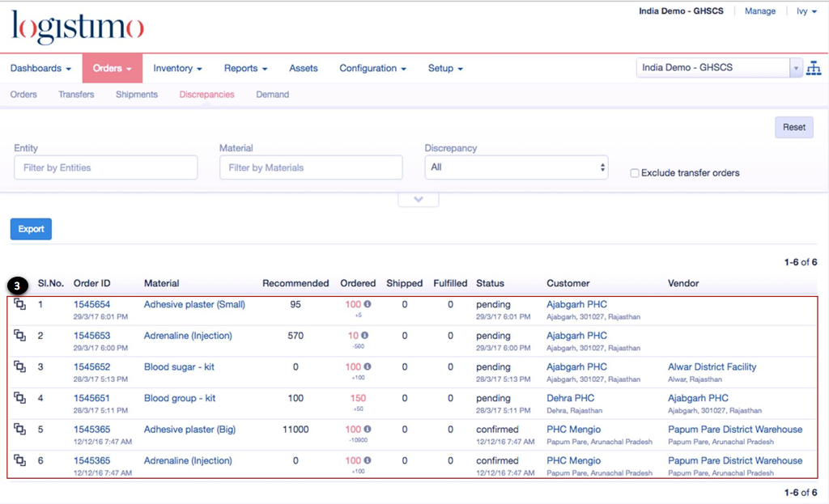Enable Exclude transfer orders checkbox
This screenshot has width=829, height=504.
coord(635,173)
